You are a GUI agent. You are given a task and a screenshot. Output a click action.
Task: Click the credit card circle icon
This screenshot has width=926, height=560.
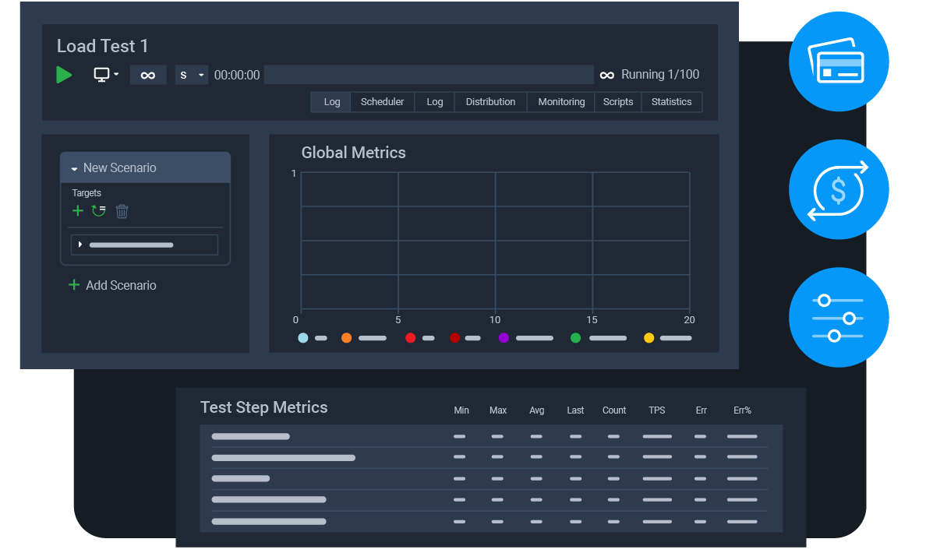pos(839,62)
